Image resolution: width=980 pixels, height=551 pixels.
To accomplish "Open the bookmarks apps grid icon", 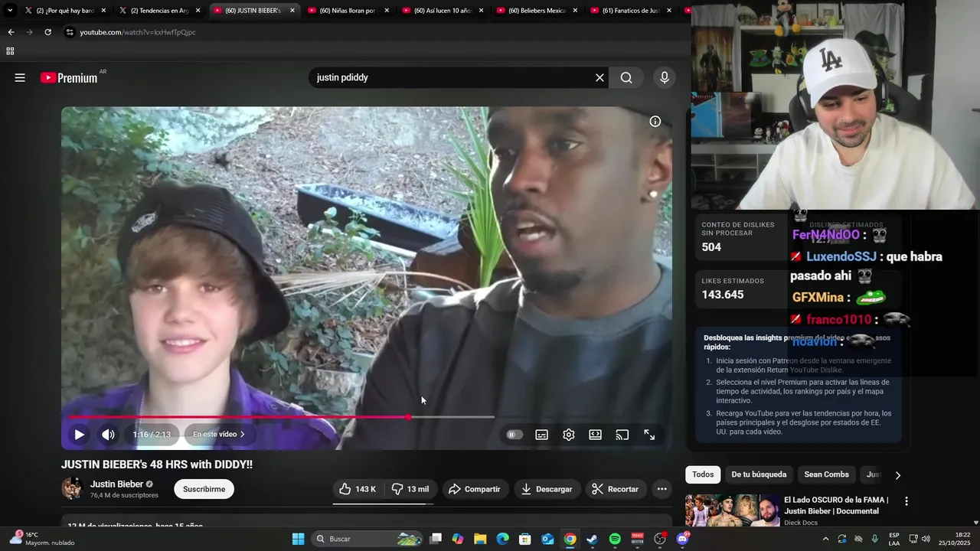I will [10, 51].
